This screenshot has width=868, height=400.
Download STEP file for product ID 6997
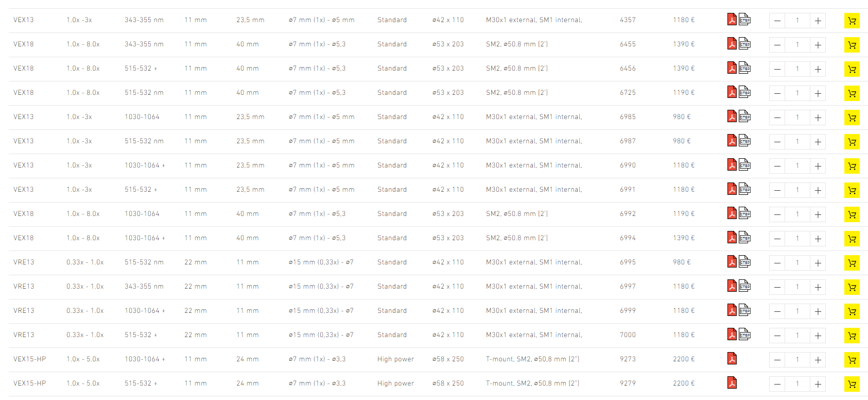pyautogui.click(x=744, y=286)
